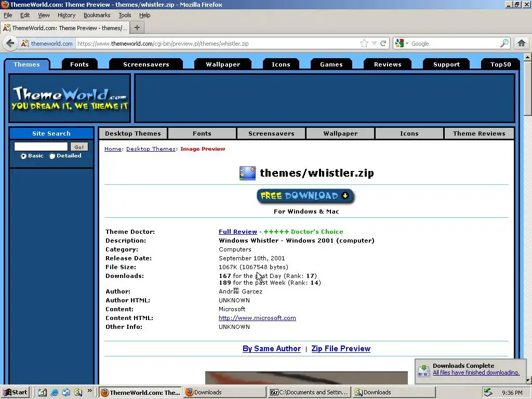The image size is (532, 399).
Task: Click the address bar URL field
Action: 217,44
